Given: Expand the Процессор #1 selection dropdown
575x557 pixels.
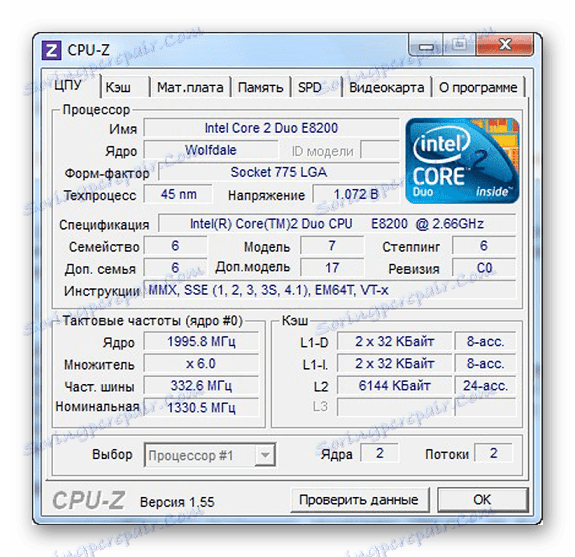Looking at the screenshot, I should pos(265,455).
